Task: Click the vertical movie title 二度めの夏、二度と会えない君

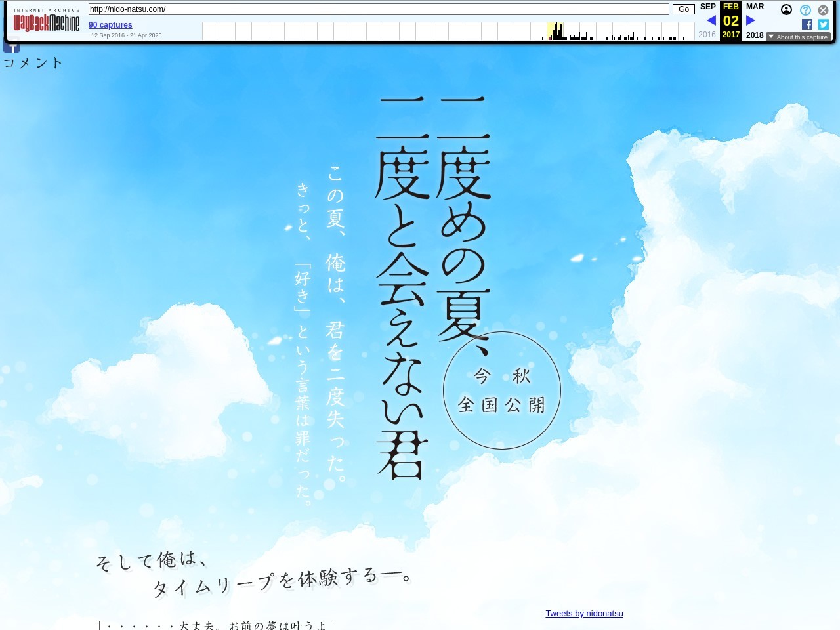Action: point(434,289)
